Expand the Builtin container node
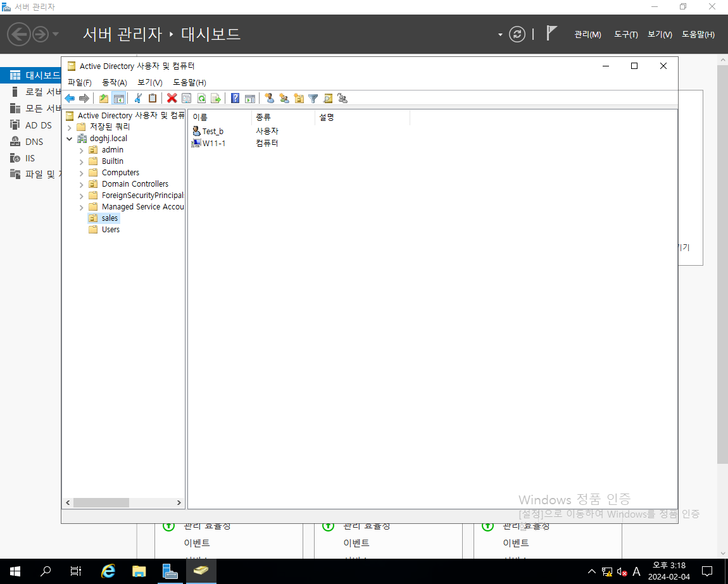Screen dimensions: 728x584 tap(82, 162)
